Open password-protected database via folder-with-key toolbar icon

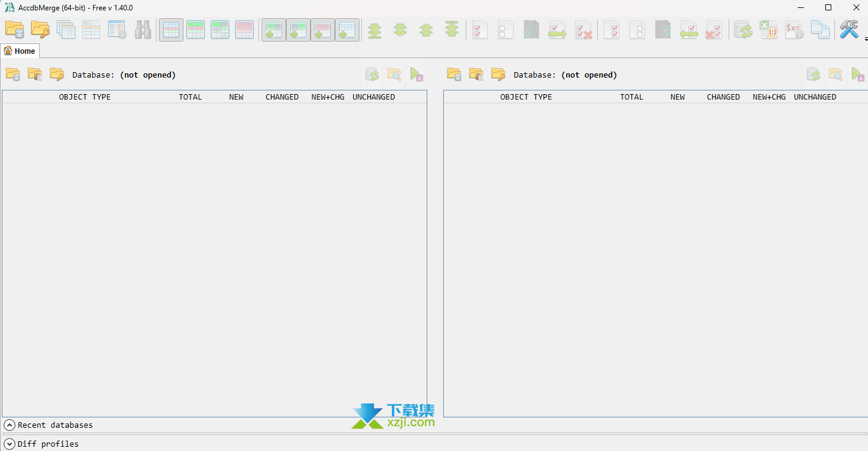(40, 29)
